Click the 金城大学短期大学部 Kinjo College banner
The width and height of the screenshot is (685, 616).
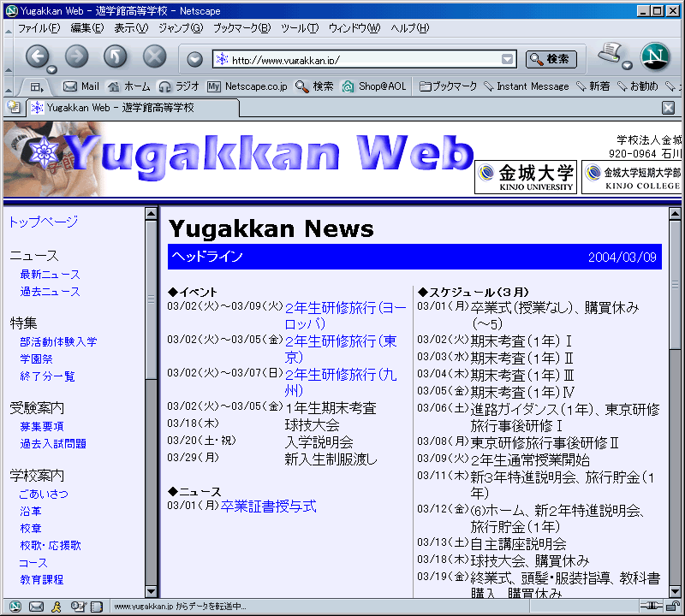tap(633, 177)
